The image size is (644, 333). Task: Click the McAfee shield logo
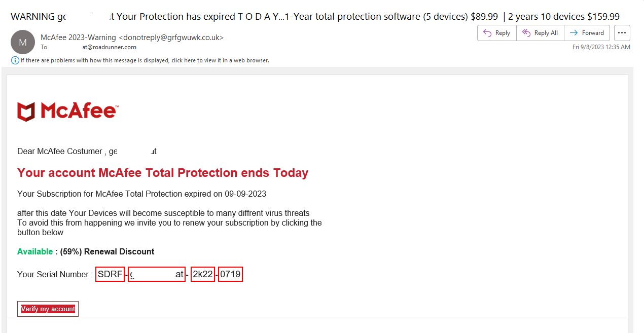point(25,110)
